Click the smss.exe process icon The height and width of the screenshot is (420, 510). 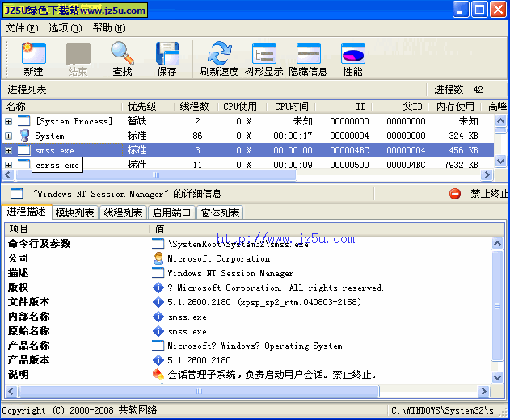pos(23,150)
